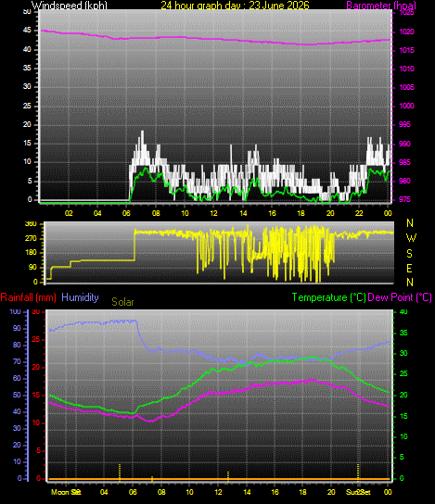Click the E compass direction label
435x504 pixels.
409,268
